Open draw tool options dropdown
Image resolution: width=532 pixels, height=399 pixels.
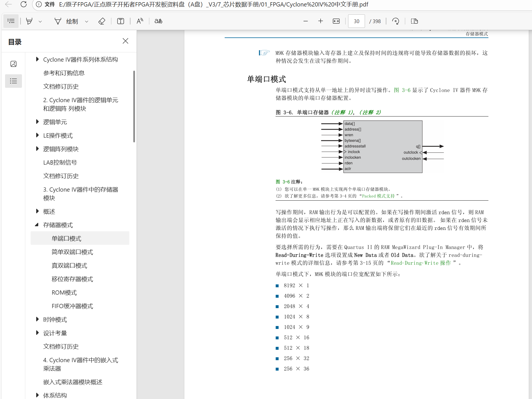[87, 21]
